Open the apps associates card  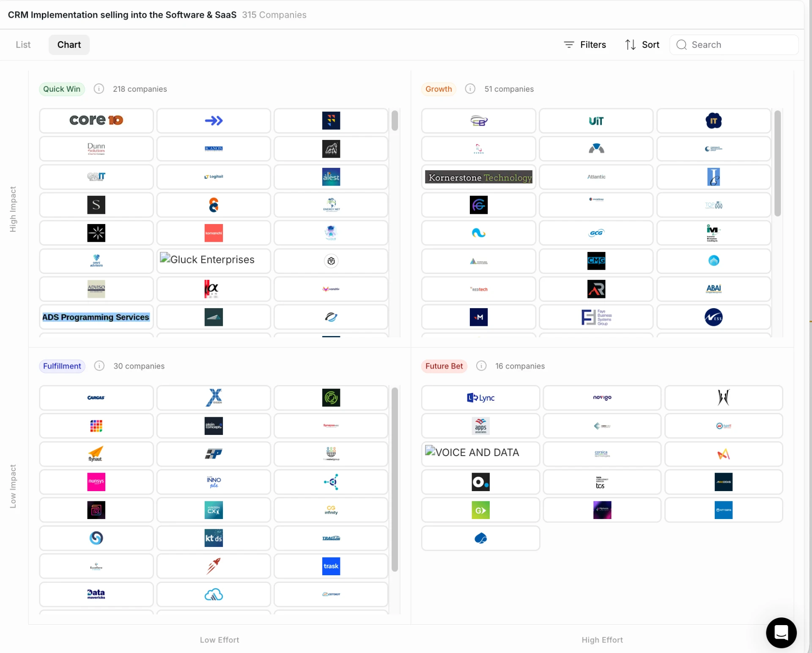pos(481,426)
